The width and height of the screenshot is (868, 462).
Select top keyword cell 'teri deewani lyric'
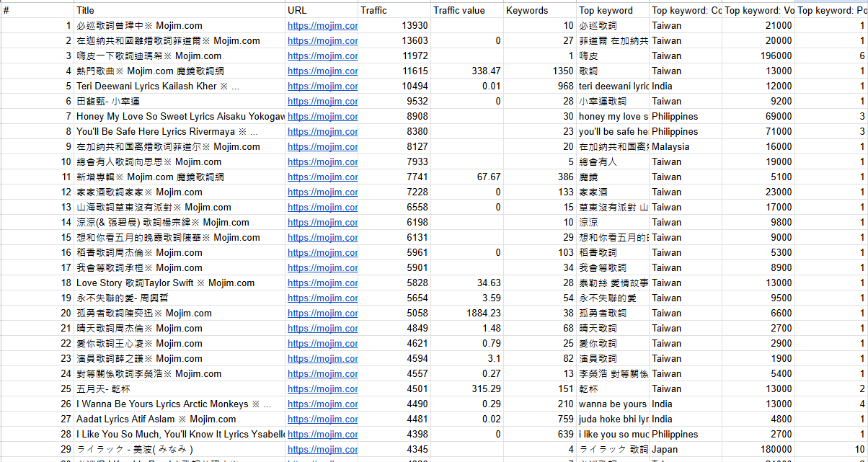tap(613, 86)
